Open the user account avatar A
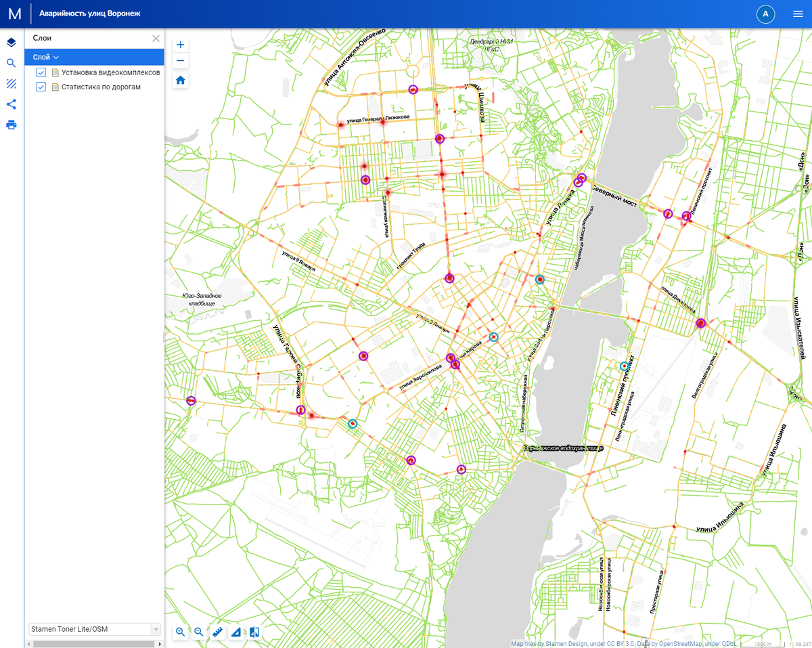The height and width of the screenshot is (648, 812). pos(765,14)
